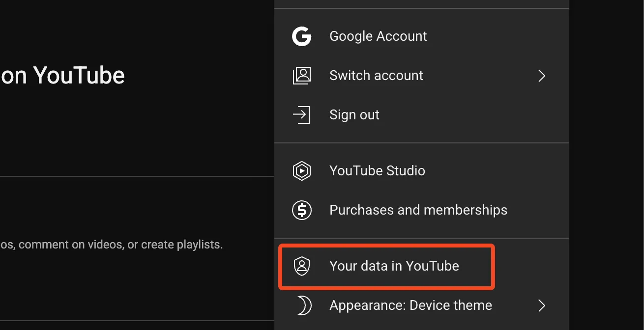
Task: Click the dollar-sign memberships icon
Action: 302,210
